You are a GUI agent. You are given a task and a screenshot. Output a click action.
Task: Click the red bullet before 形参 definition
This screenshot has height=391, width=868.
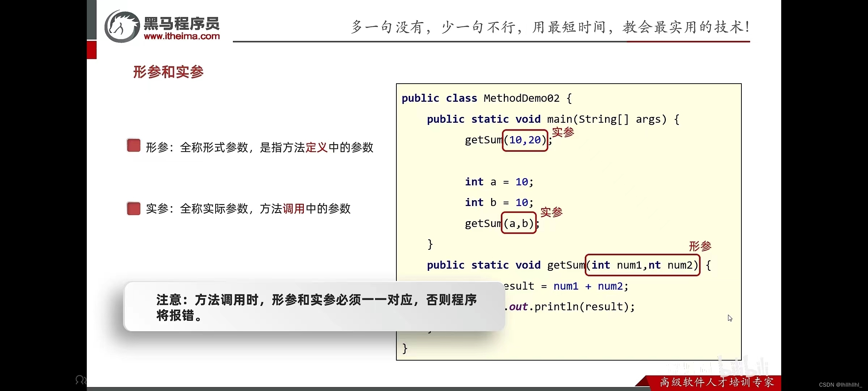[133, 146]
